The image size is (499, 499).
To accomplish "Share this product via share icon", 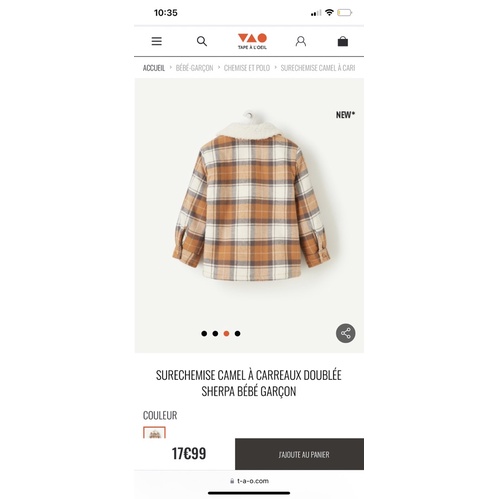I will (x=345, y=333).
